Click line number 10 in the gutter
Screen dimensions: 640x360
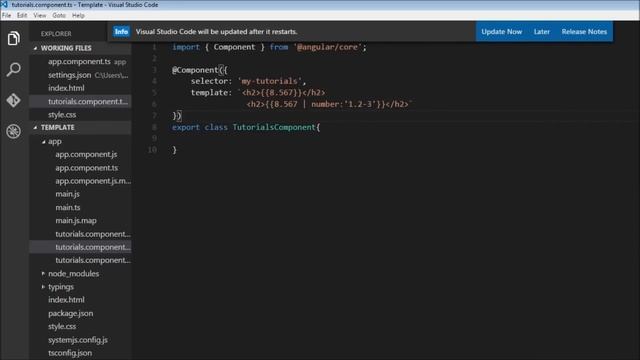pos(152,150)
